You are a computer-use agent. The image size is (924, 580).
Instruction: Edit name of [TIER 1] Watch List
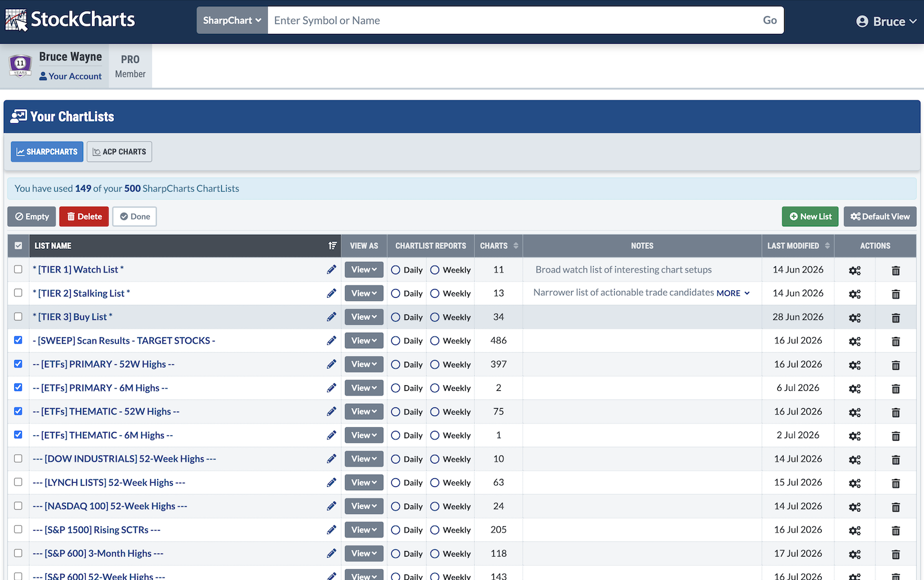[331, 269]
